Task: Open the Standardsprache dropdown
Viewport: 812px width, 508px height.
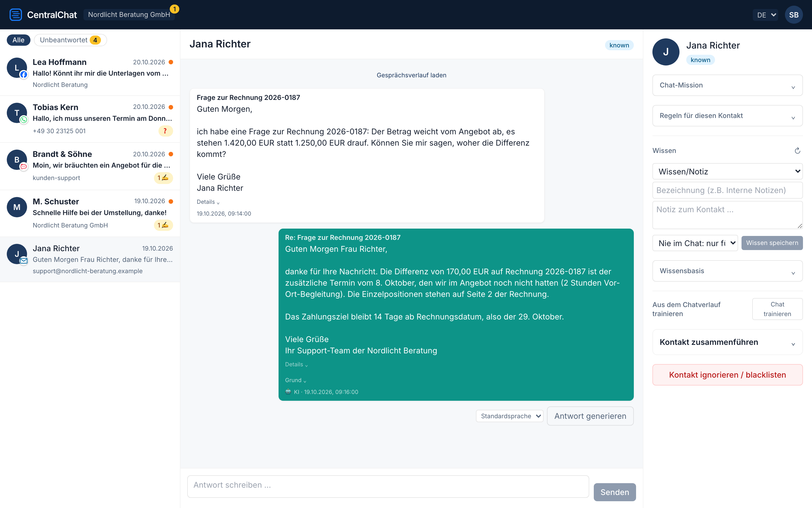Action: coord(509,416)
